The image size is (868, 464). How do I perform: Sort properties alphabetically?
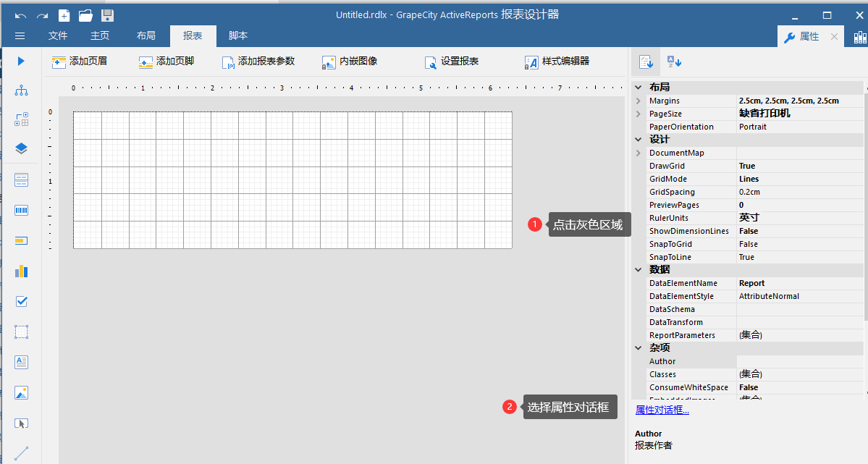[674, 62]
